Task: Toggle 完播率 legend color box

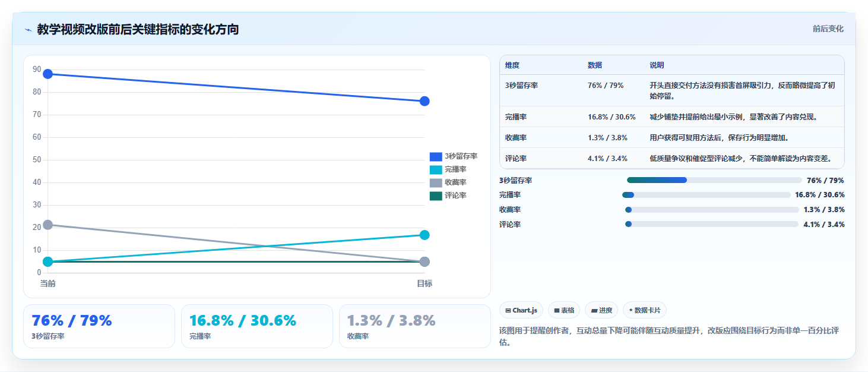Action: click(436, 169)
